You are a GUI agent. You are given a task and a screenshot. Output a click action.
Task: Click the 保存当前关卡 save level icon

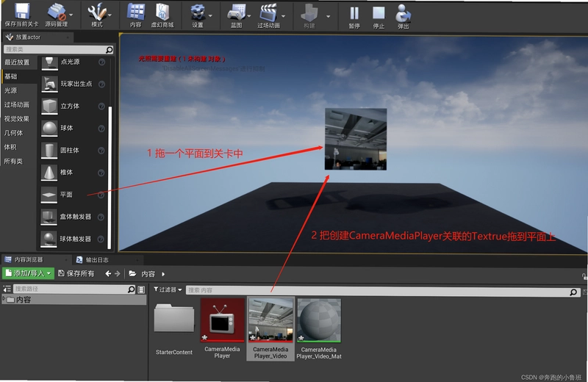click(x=22, y=11)
